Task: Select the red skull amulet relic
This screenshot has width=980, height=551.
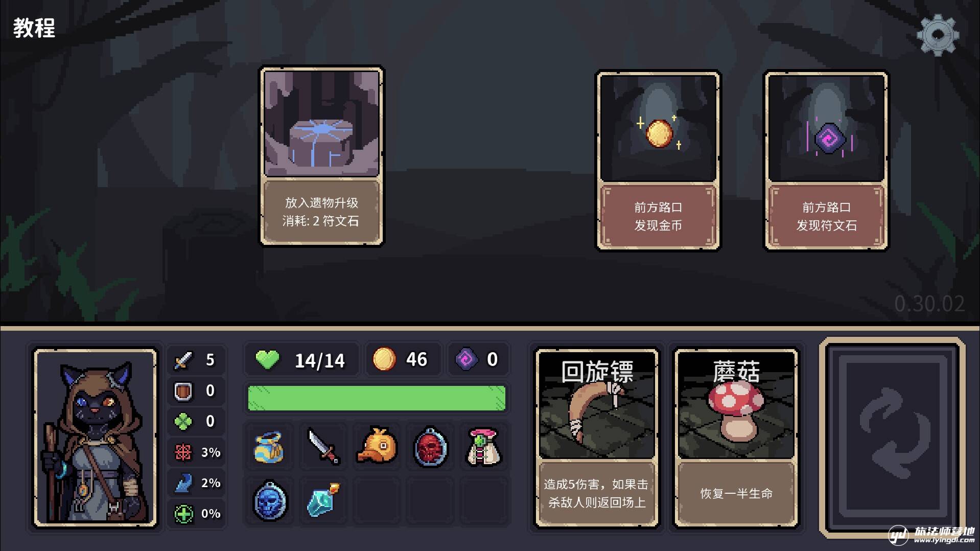Action: point(431,447)
